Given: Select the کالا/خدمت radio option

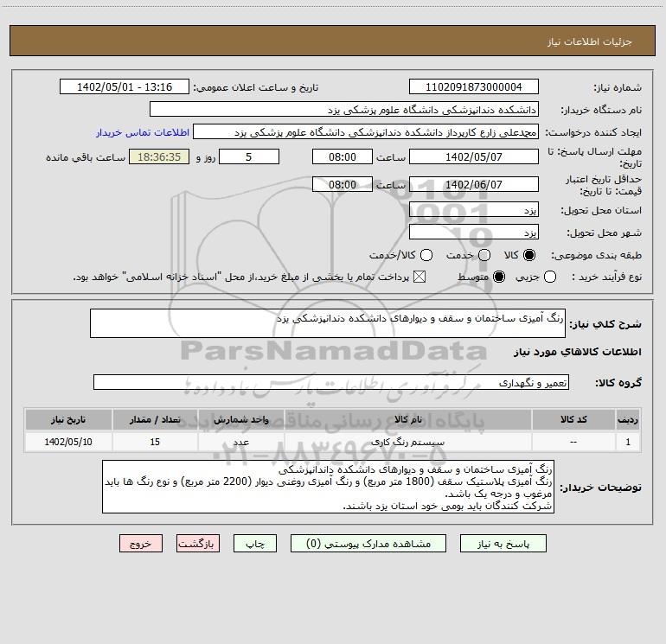Looking at the screenshot, I should [x=426, y=255].
